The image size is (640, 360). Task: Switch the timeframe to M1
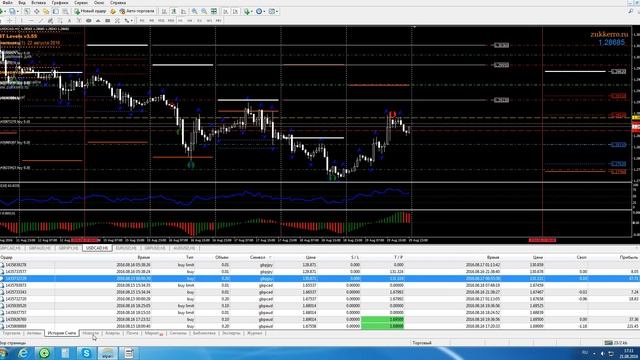[x=142, y=20]
